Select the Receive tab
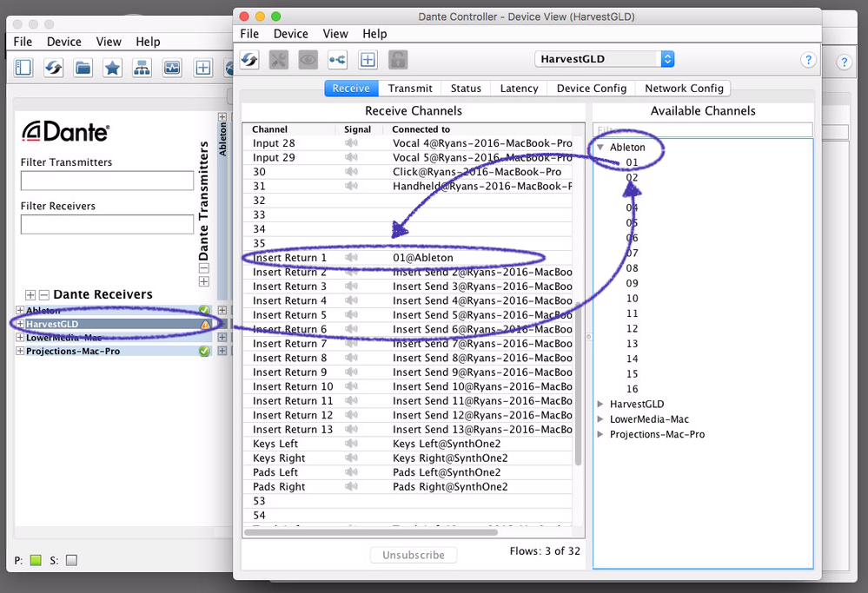The height and width of the screenshot is (593, 868). tap(351, 89)
